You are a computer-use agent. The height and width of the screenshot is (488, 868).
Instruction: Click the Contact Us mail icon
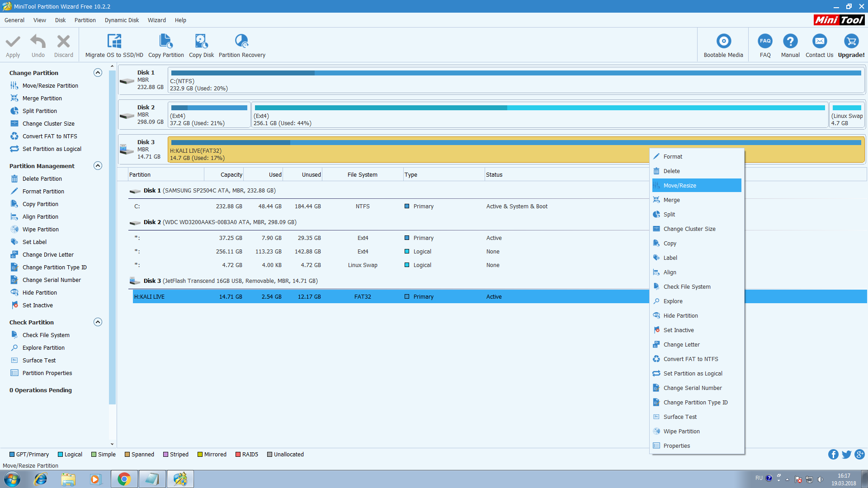tap(819, 41)
